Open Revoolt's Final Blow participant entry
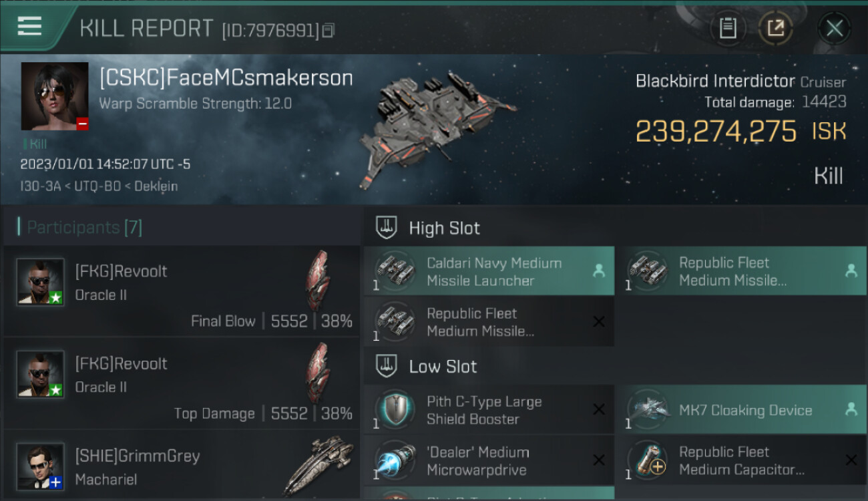 coord(182,291)
